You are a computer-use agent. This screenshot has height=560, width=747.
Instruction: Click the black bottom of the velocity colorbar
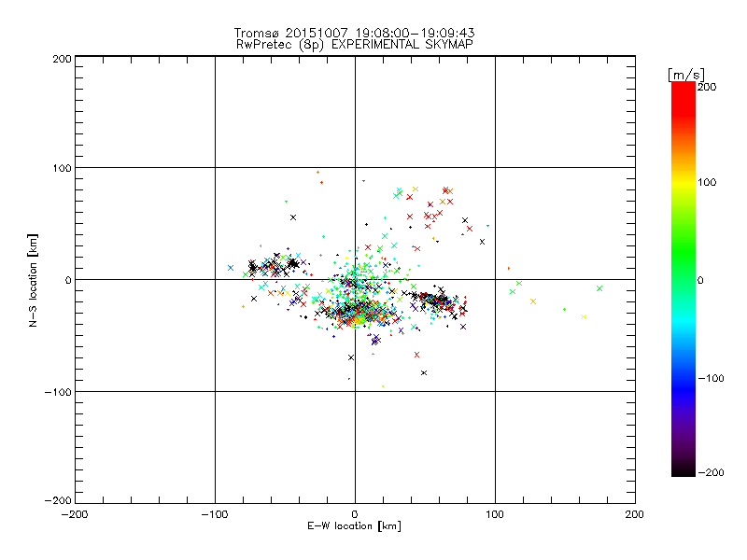pyautogui.click(x=684, y=469)
